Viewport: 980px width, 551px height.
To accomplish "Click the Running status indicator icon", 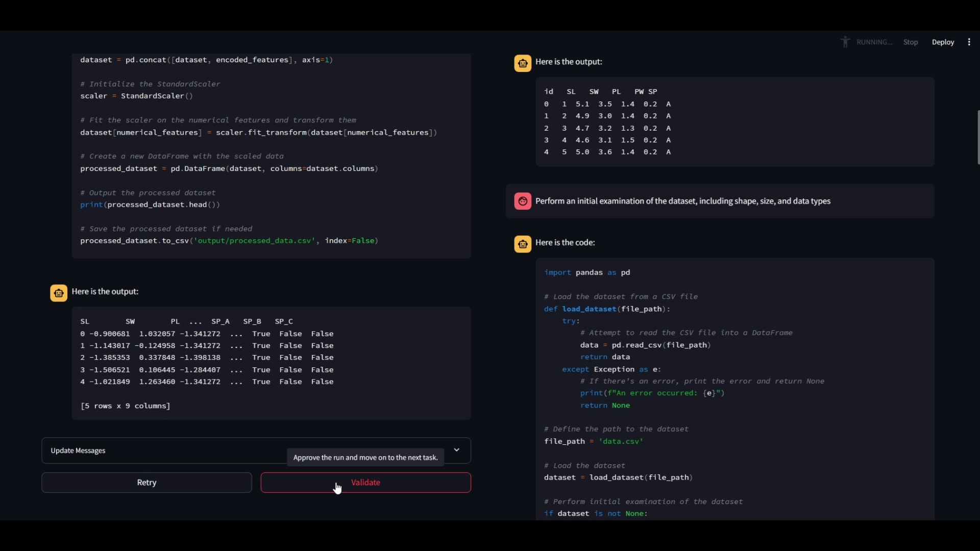I will tap(845, 42).
